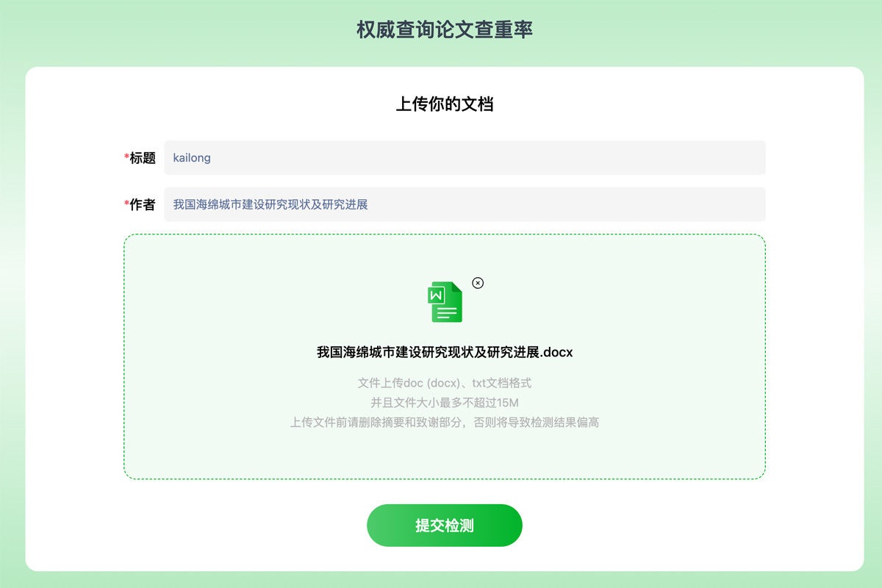The height and width of the screenshot is (588, 882).
Task: Click the 作者 field label
Action: tap(143, 204)
